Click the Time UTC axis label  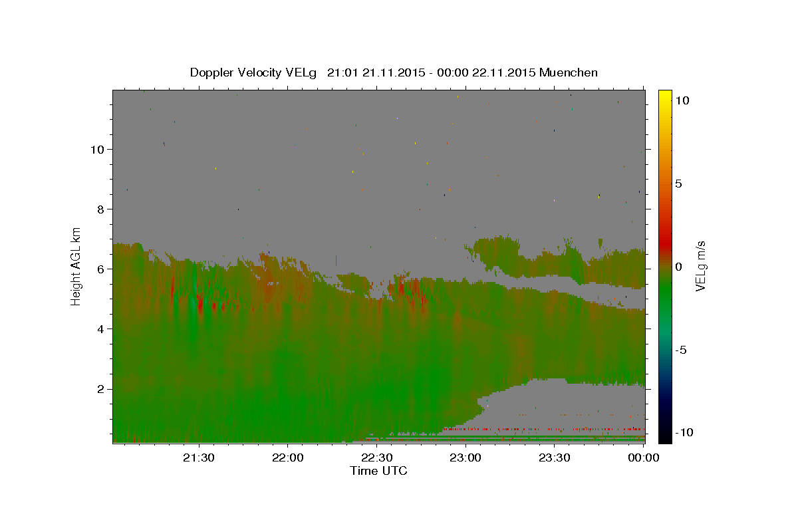tap(378, 471)
